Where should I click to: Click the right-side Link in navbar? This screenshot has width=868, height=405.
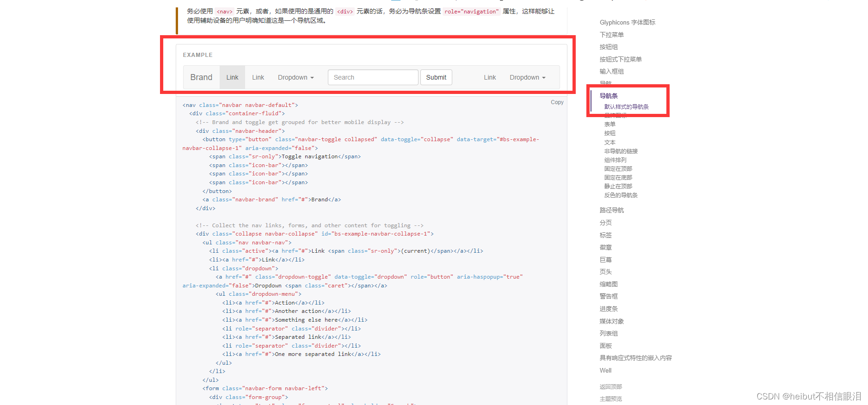pyautogui.click(x=490, y=77)
